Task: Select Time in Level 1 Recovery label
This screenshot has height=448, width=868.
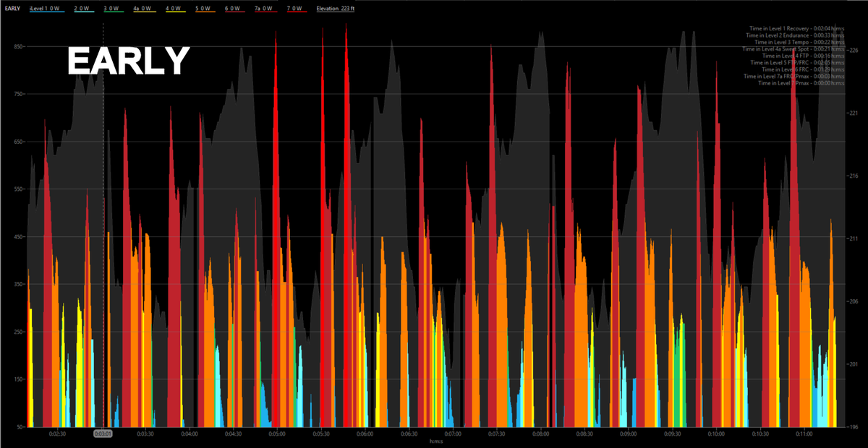Action: point(796,28)
